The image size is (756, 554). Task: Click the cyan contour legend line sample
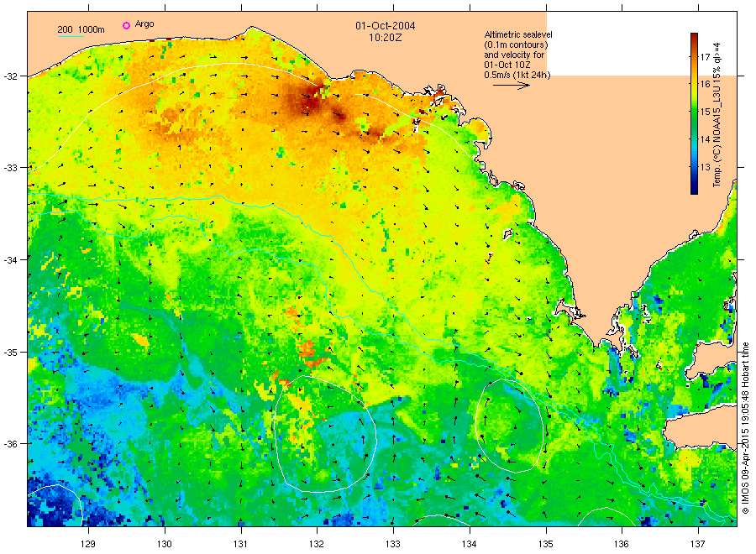[71, 36]
